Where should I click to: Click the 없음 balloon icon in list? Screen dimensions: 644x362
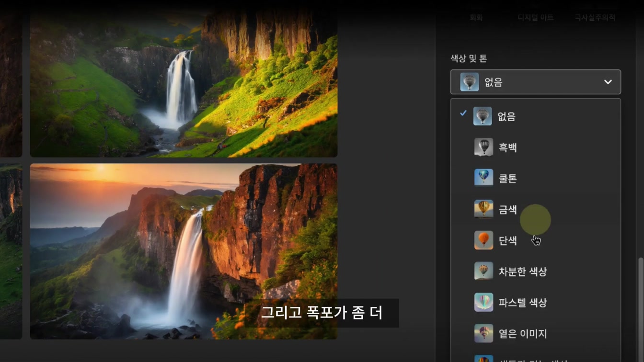[x=483, y=116]
